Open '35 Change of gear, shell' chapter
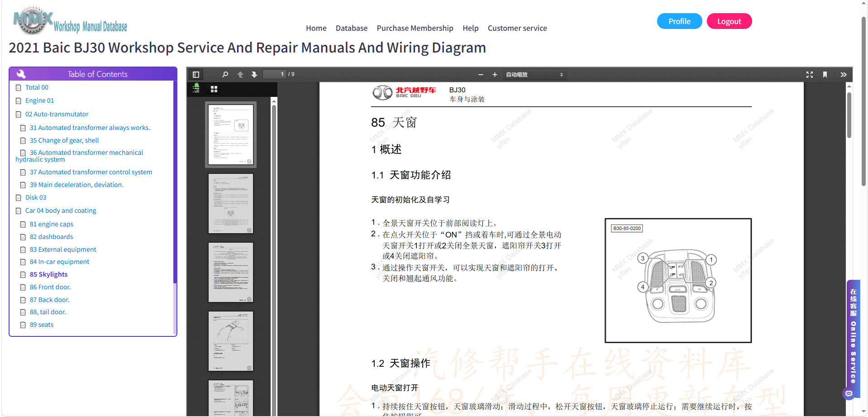Screen dimensions: 868x417 tap(64, 140)
